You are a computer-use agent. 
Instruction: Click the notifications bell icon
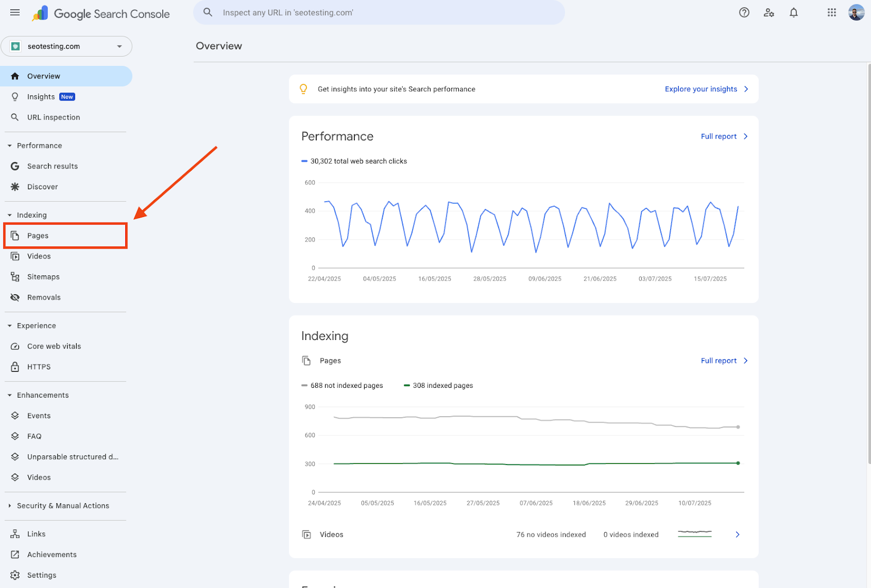coord(794,12)
